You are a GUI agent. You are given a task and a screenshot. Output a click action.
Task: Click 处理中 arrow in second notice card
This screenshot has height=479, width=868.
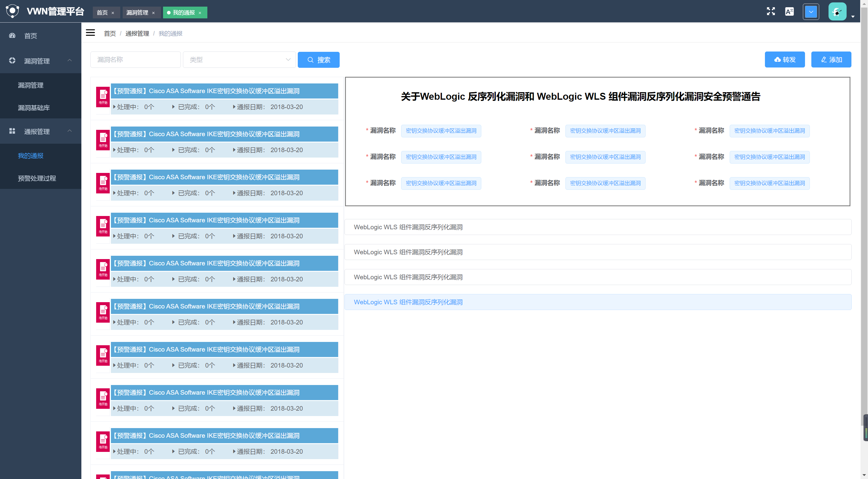(x=115, y=150)
